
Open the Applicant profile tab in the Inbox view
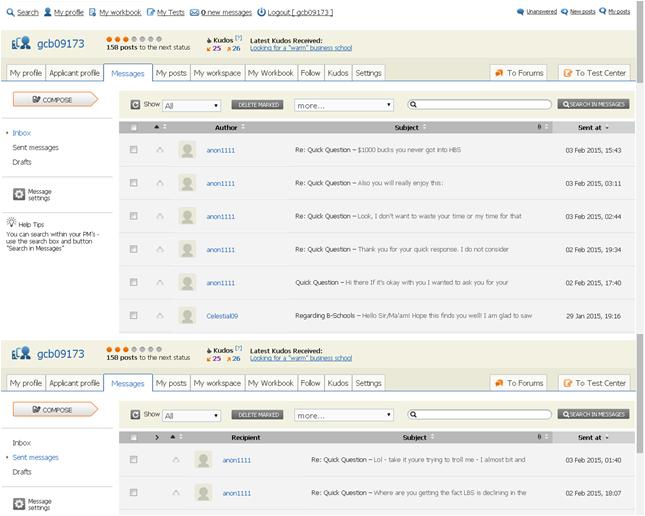point(74,73)
